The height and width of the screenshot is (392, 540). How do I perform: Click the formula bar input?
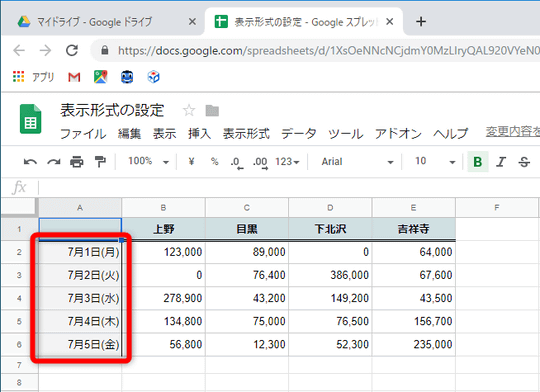coord(289,188)
